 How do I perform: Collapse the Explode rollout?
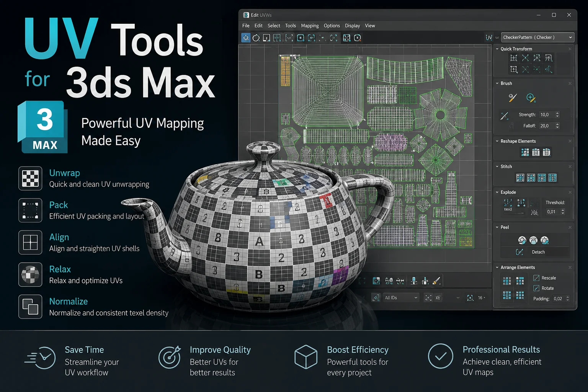[497, 192]
